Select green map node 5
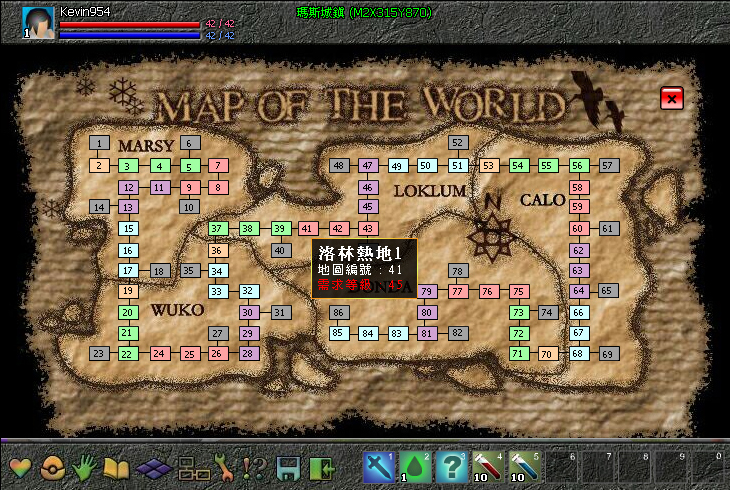730x490 pixels. pos(189,166)
